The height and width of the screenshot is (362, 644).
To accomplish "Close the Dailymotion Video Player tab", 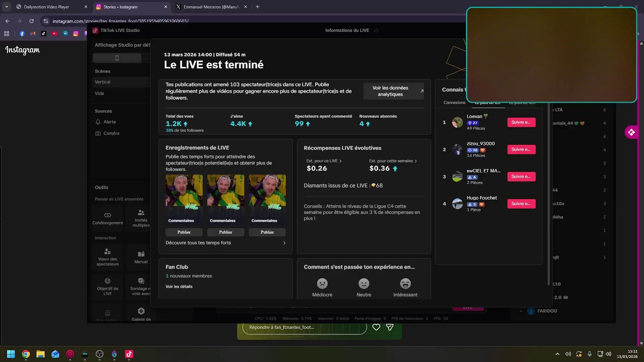I will coord(86,7).
